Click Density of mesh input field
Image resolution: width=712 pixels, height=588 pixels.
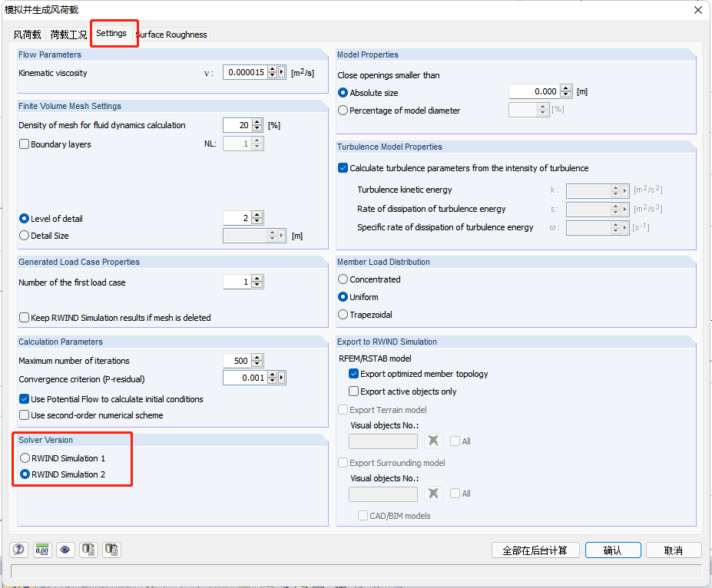(x=237, y=125)
